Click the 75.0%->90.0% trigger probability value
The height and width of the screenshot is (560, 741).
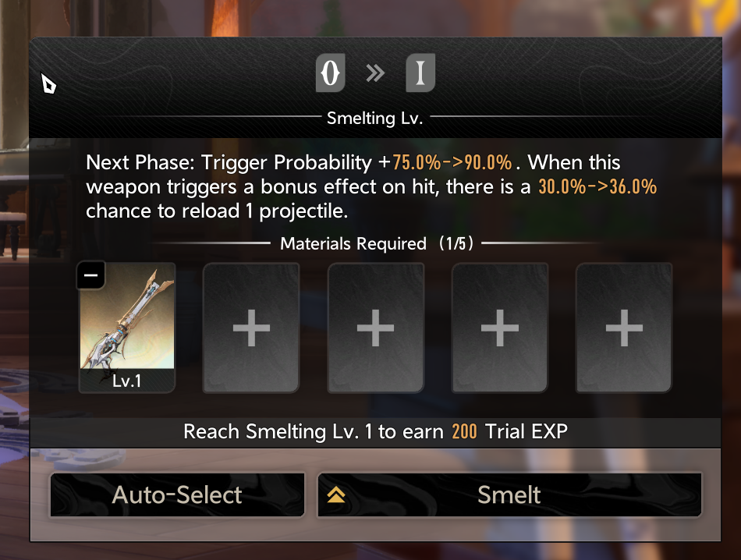click(x=452, y=162)
